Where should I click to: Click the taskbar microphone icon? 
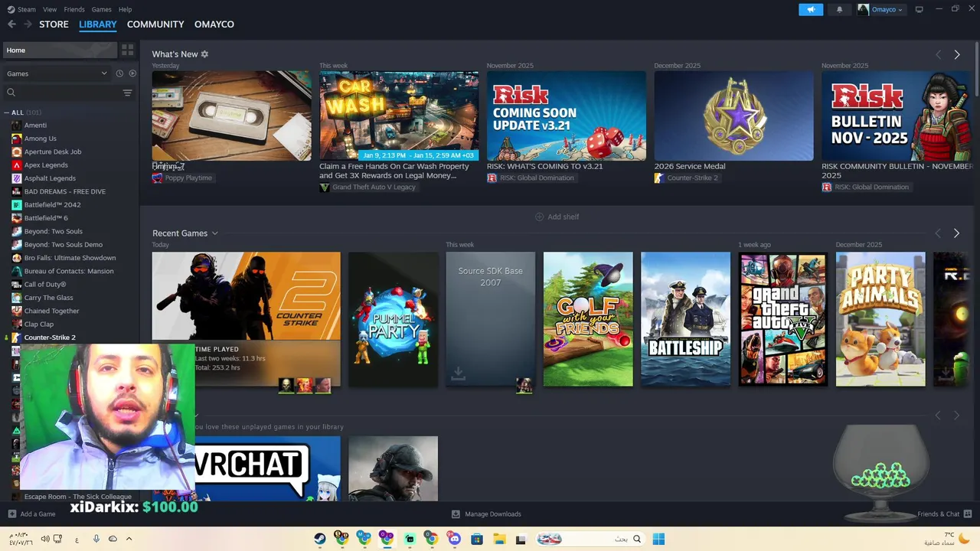[96, 539]
